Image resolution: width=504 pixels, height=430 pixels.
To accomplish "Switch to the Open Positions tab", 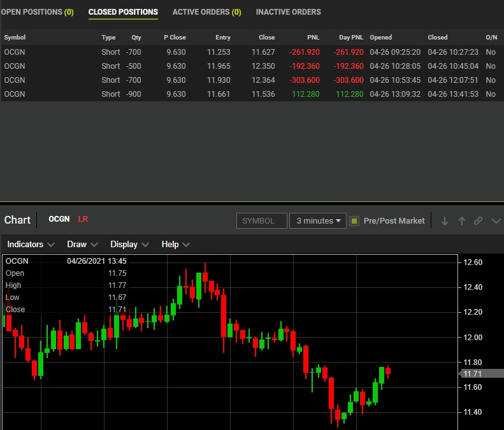I will pos(37,12).
